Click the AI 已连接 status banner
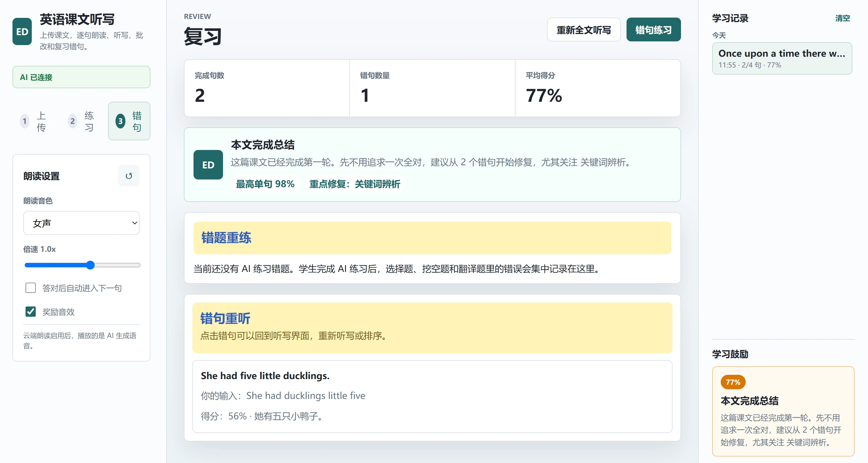868x463 pixels. pos(81,77)
